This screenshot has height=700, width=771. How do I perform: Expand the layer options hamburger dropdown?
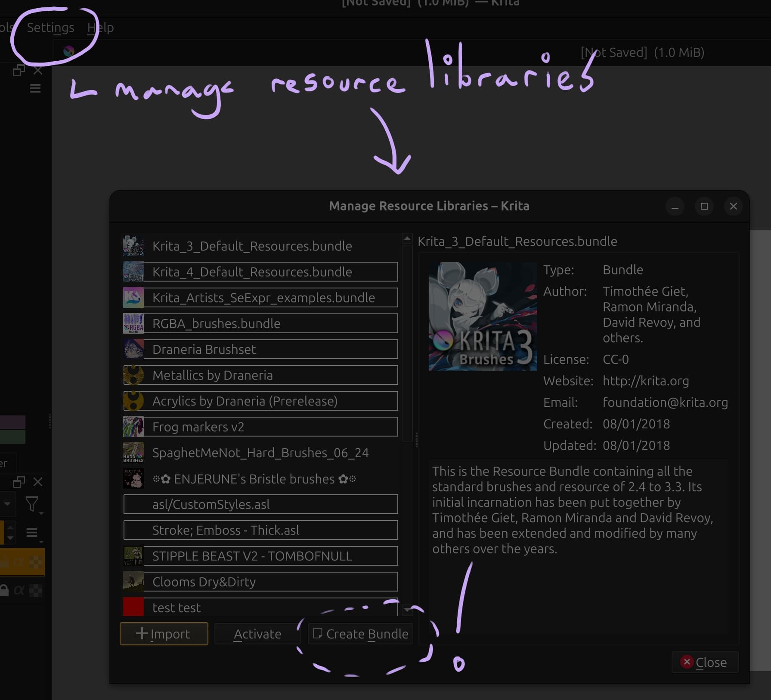click(x=32, y=533)
